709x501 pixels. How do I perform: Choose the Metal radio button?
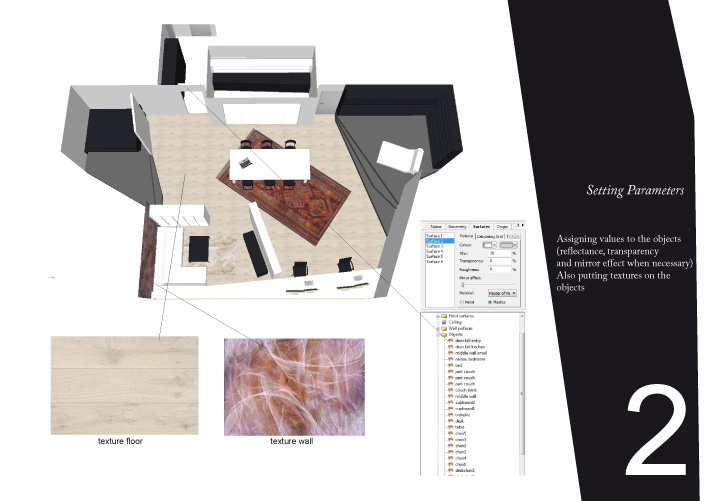click(x=462, y=302)
